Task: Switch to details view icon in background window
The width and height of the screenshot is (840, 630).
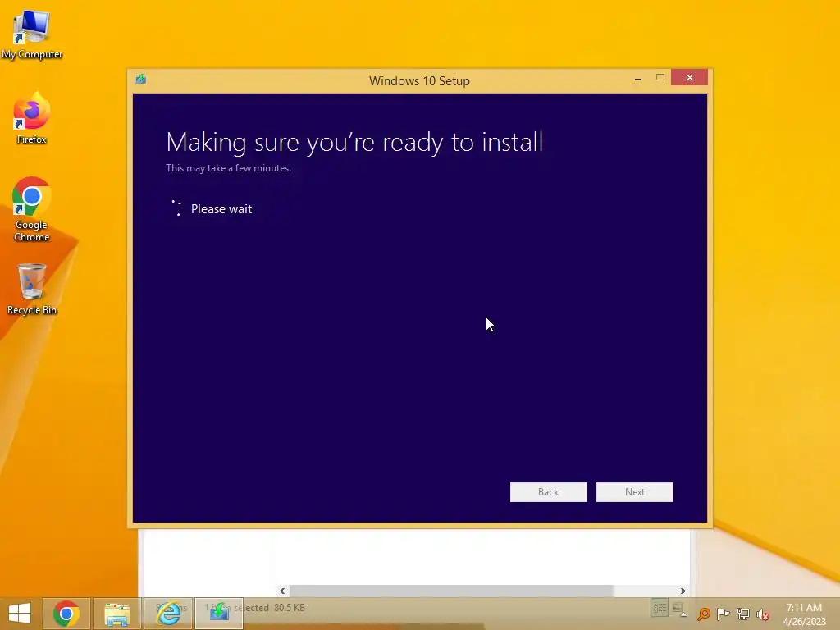Action: tap(660, 608)
